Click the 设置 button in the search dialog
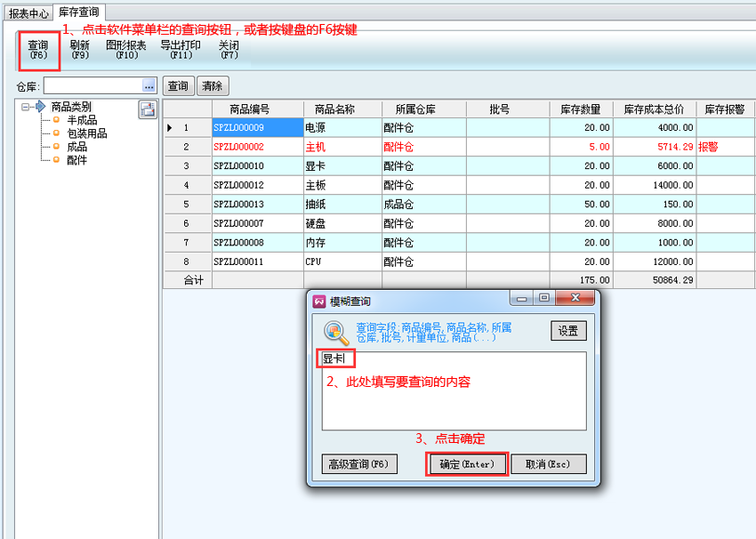Image resolution: width=756 pixels, height=539 pixels. [568, 331]
